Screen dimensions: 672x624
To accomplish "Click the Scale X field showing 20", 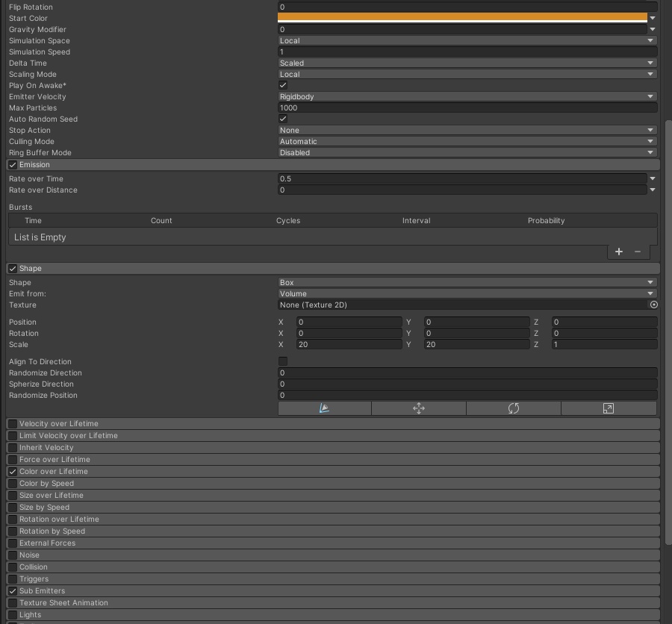I will click(349, 345).
